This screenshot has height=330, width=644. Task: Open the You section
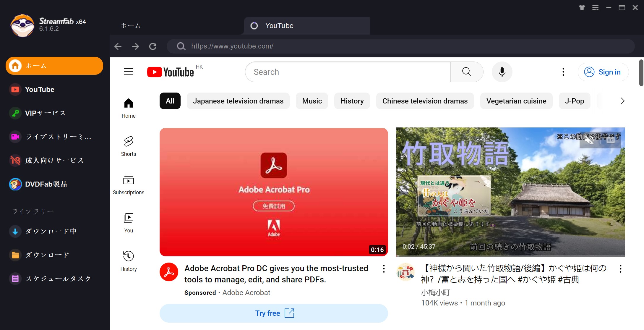tap(129, 223)
